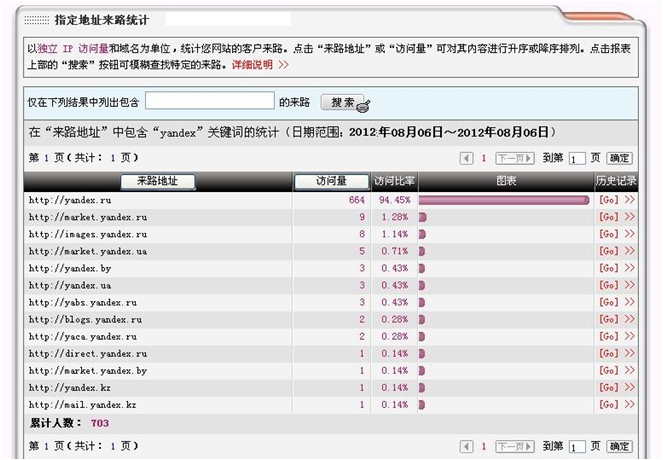Select the http://direct.yandex.ru referrer address
Viewport: 663px width, 460px height.
click(x=88, y=354)
